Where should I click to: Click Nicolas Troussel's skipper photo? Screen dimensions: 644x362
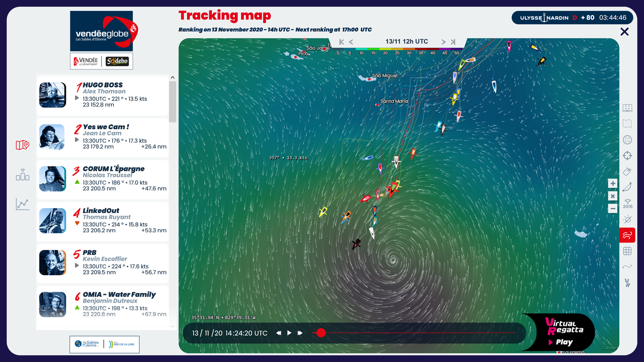tap(53, 178)
